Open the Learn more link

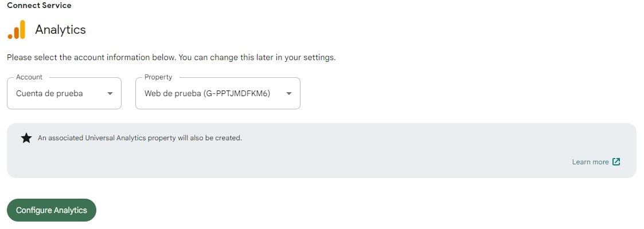coord(590,162)
